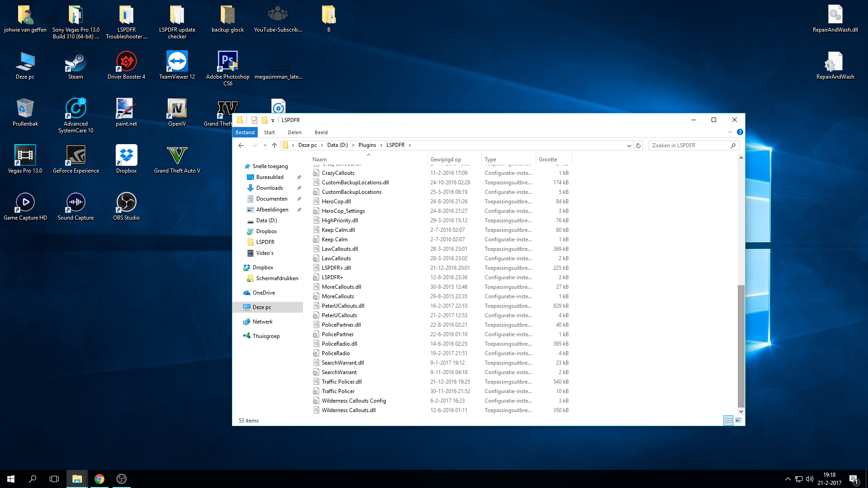Expand the ribbon with the chevron
Viewport: 868px width, 488px height.
[x=730, y=132]
